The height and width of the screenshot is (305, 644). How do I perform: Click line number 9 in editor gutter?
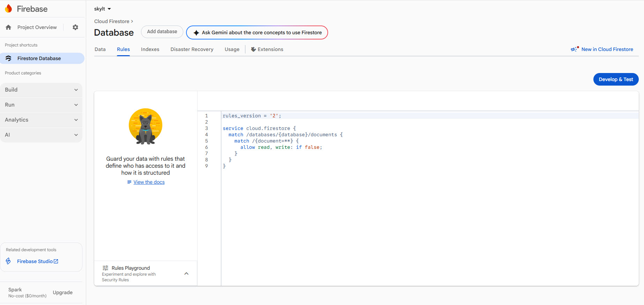[x=206, y=166]
